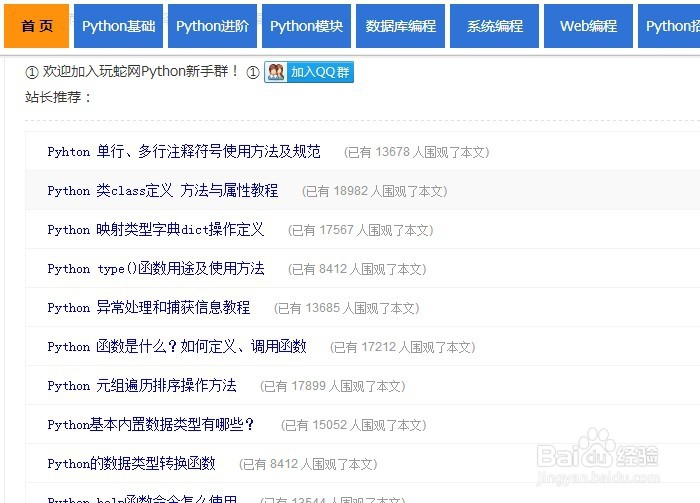Open article Python 元组遍历排序操作方法

142,385
